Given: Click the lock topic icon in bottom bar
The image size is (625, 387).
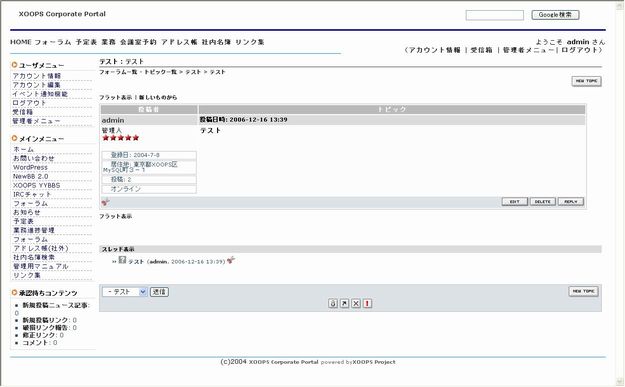Looking at the screenshot, I should (x=333, y=304).
